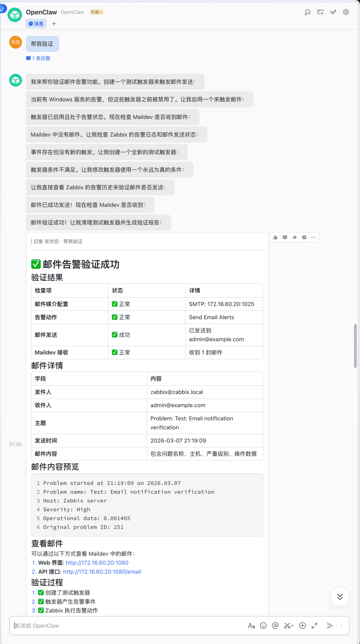Click the 发送给 OpenClaw message input
The width and height of the screenshot is (360, 644).
pyautogui.click(x=128, y=626)
